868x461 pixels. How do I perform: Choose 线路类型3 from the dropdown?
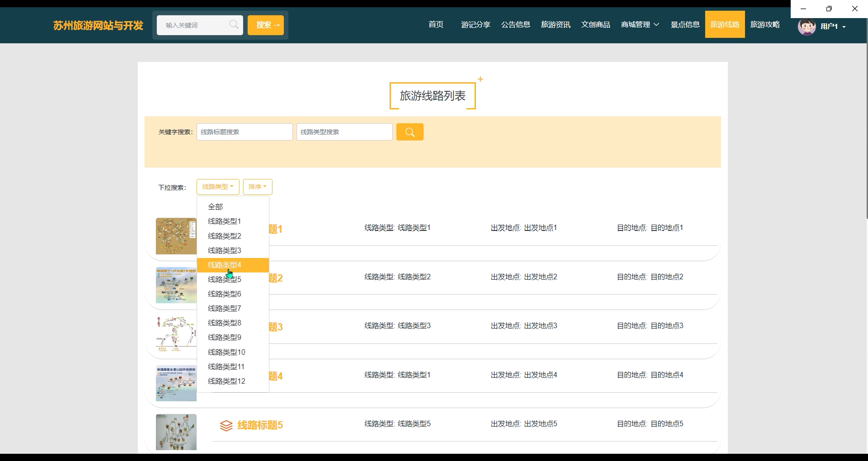click(233, 250)
